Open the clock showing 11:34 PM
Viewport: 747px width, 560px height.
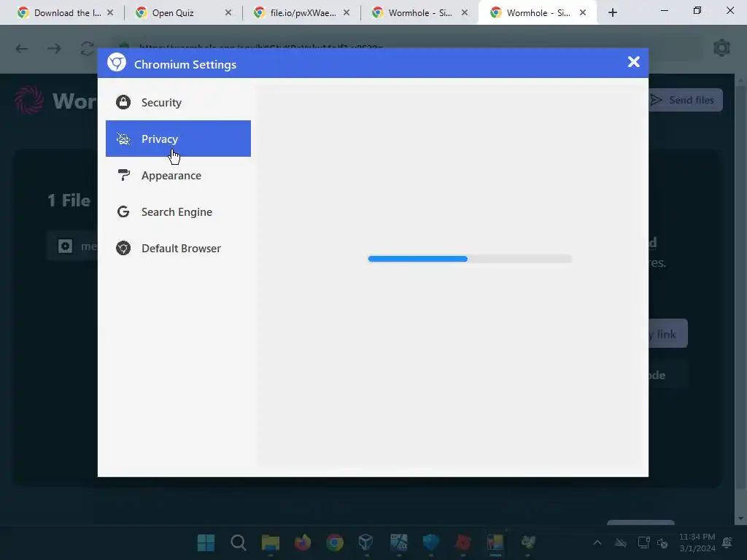click(x=697, y=542)
